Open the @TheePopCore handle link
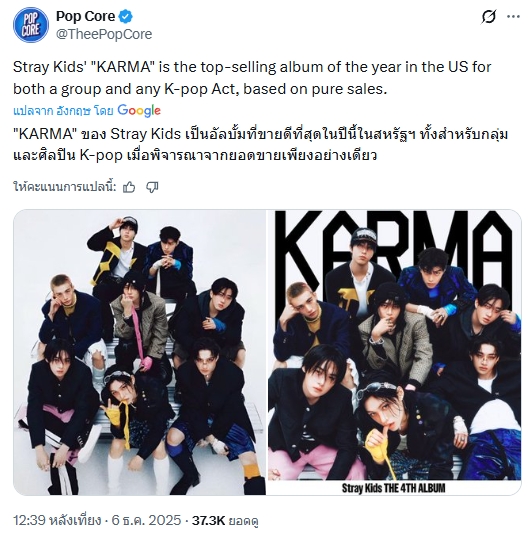 pyautogui.click(x=104, y=34)
